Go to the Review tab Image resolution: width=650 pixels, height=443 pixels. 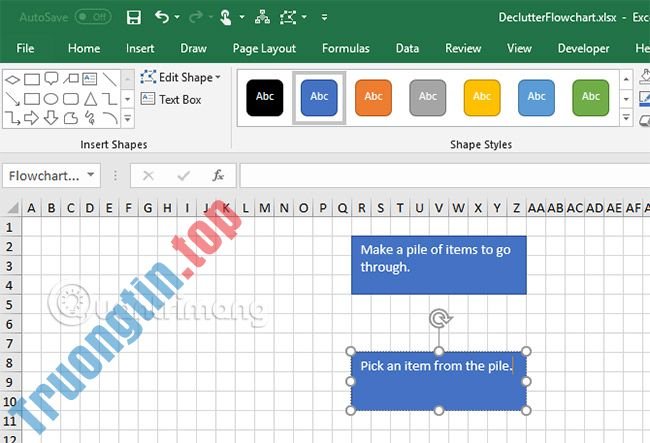click(x=463, y=48)
